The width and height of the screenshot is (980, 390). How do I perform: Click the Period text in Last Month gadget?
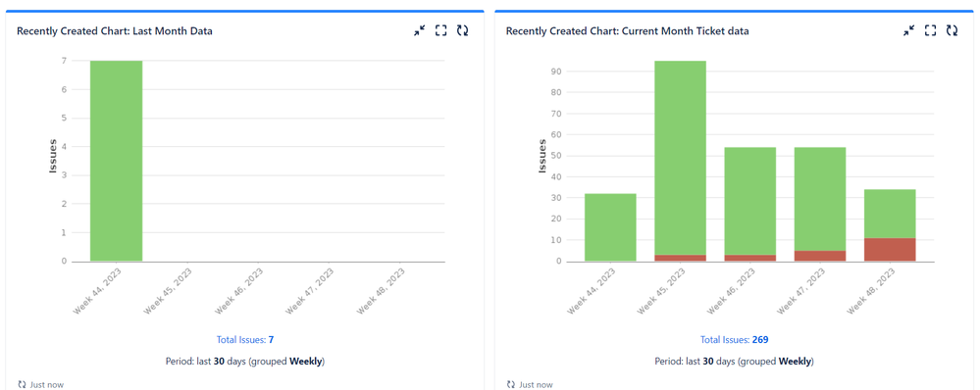pyautogui.click(x=245, y=361)
